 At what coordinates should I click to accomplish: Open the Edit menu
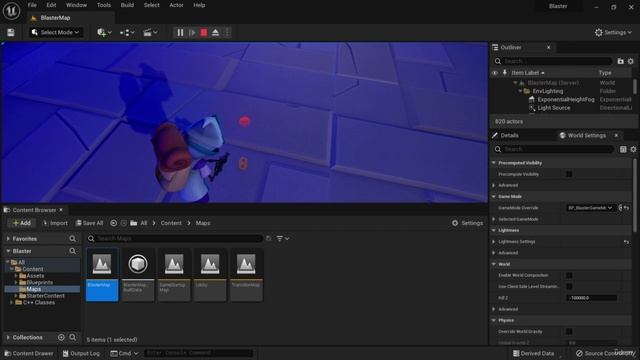click(x=51, y=5)
